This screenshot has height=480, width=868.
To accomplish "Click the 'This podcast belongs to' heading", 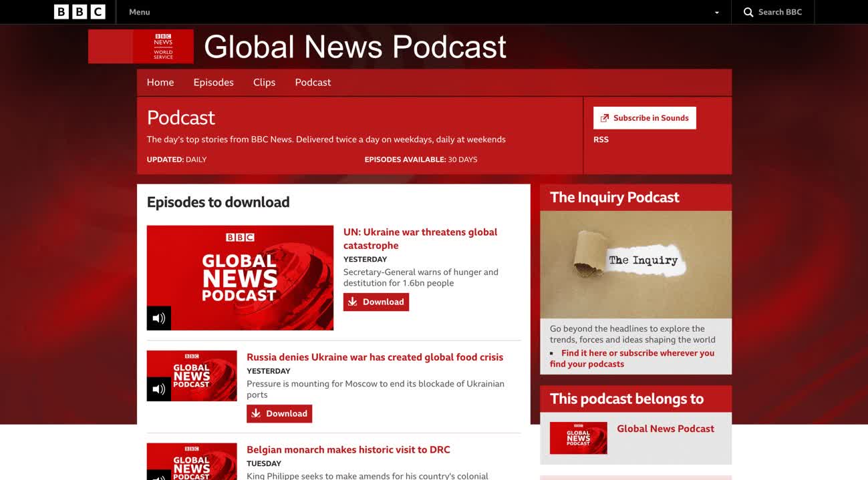I will point(627,399).
